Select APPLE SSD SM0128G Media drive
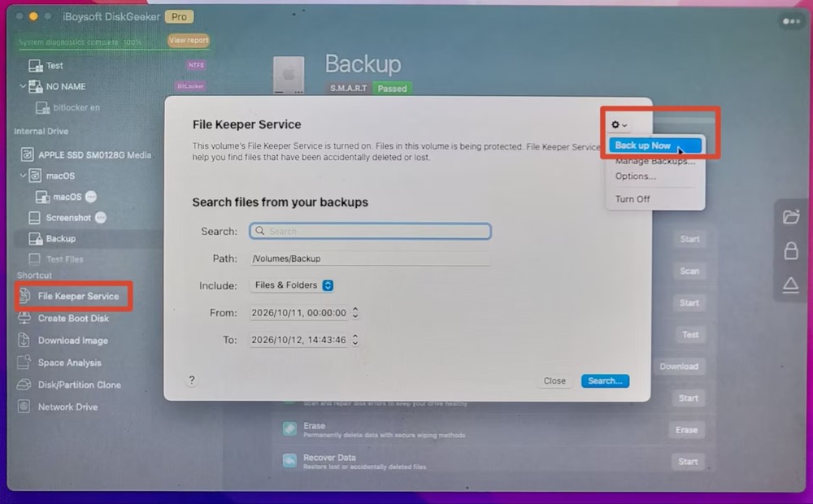The width and height of the screenshot is (813, 504). pos(94,154)
